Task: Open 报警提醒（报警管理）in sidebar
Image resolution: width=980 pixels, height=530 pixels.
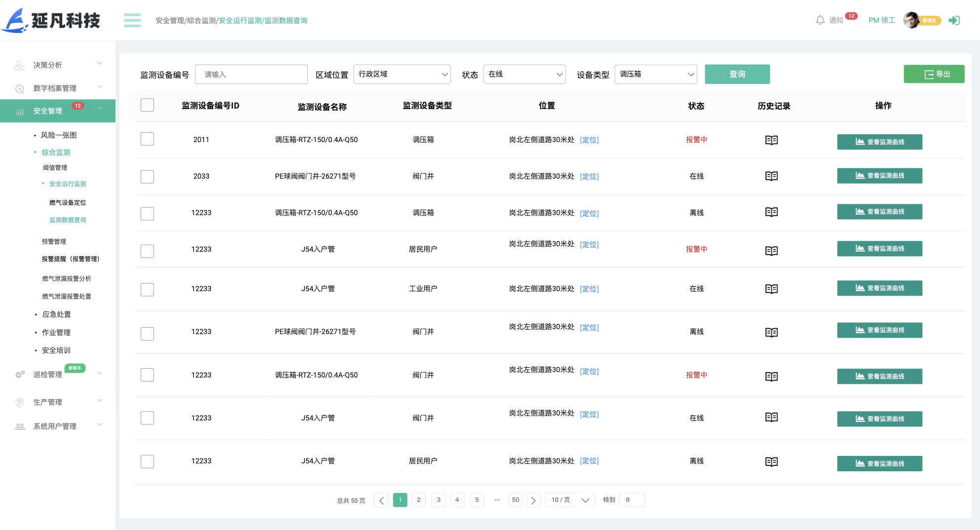Action: (x=71, y=259)
